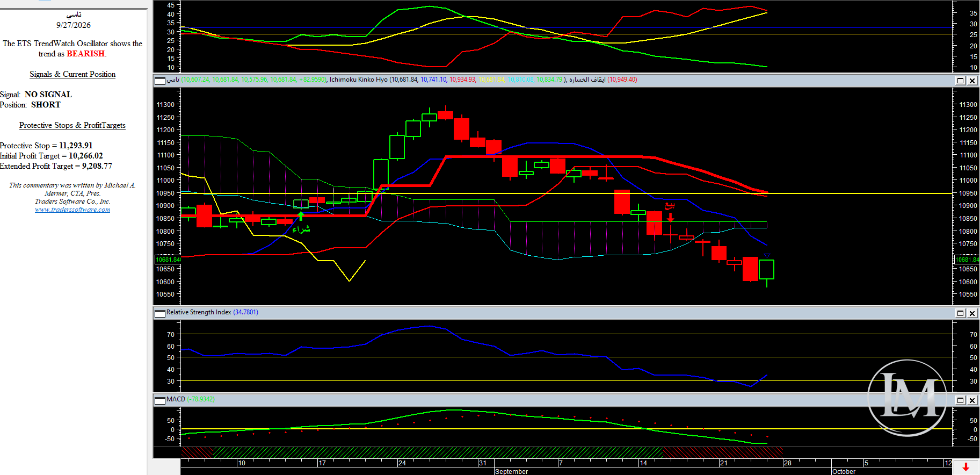Open the www.traderssoftware.com link
The image size is (980, 475).
coord(72,210)
